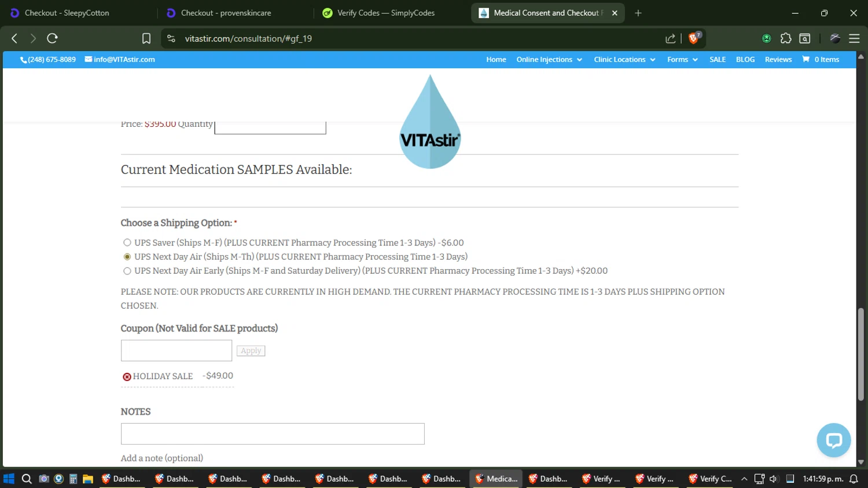Open the chat bubble widget
The height and width of the screenshot is (488, 868).
(834, 441)
